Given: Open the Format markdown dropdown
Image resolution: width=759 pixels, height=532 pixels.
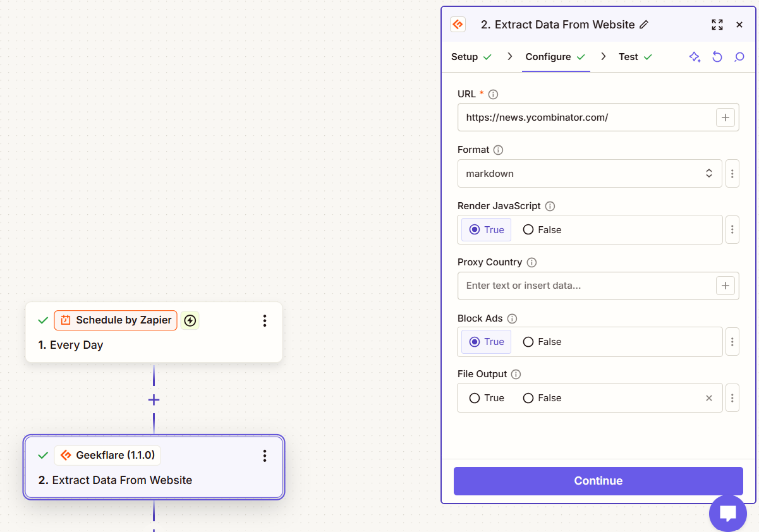Looking at the screenshot, I should click(590, 173).
